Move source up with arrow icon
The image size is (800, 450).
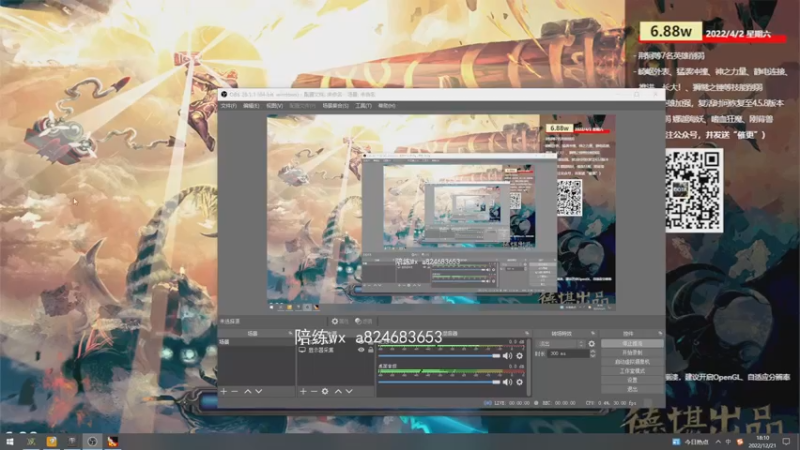click(338, 391)
